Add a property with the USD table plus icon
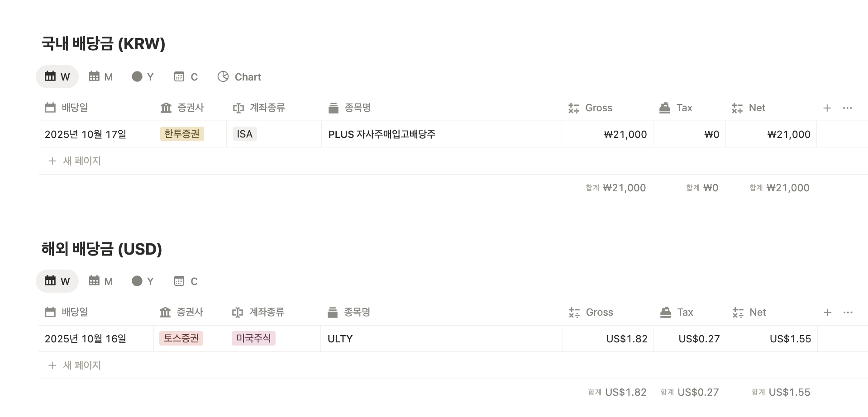The width and height of the screenshot is (868, 417). tap(827, 312)
